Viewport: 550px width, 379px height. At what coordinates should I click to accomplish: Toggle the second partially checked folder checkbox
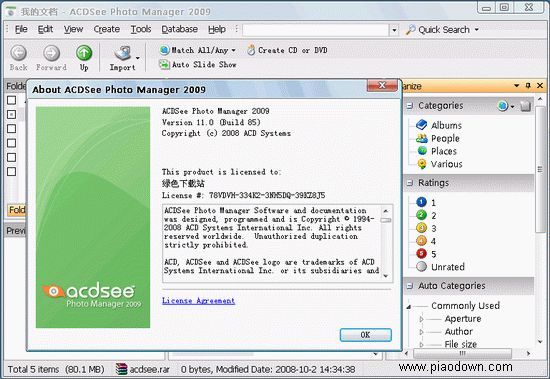point(12,114)
